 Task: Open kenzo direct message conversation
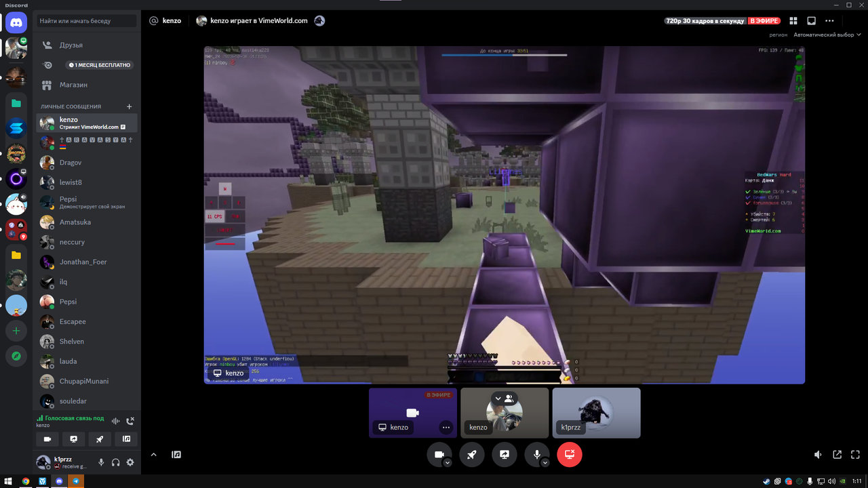87,123
